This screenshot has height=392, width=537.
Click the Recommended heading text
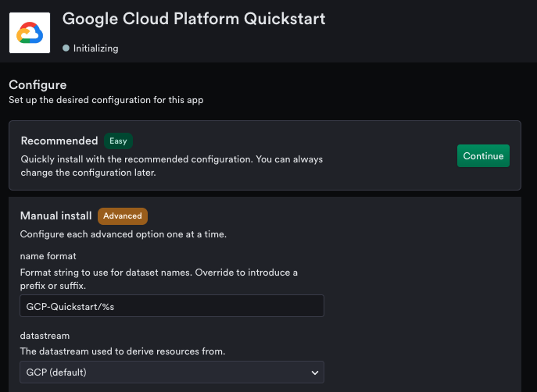click(x=59, y=141)
